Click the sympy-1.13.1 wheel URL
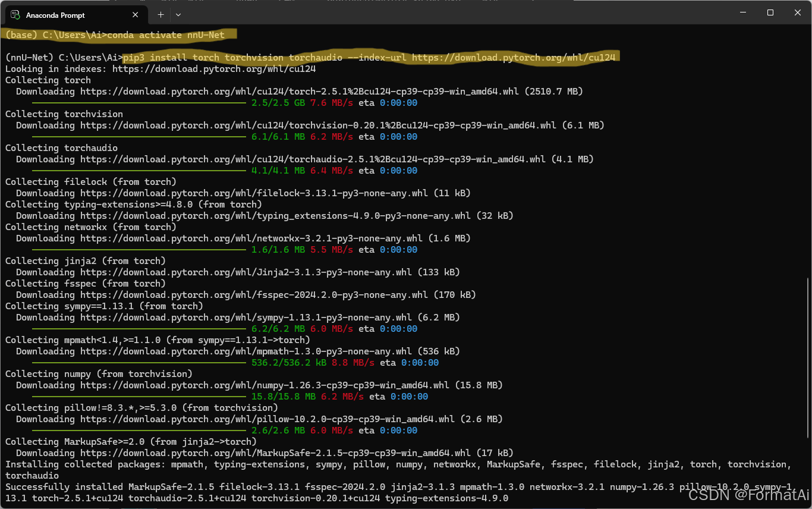 [x=246, y=318]
